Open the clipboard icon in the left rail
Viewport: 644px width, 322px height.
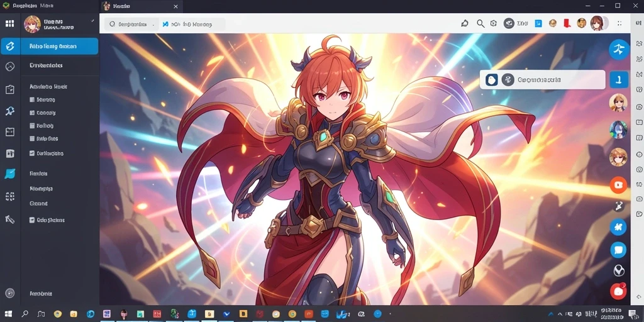(x=10, y=89)
